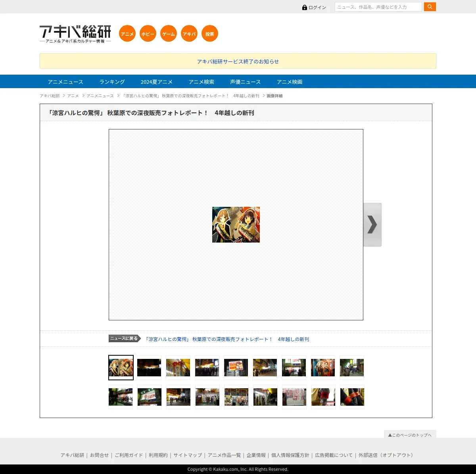Click ▲このページのトップへ button
476x474 pixels.
coord(410,435)
